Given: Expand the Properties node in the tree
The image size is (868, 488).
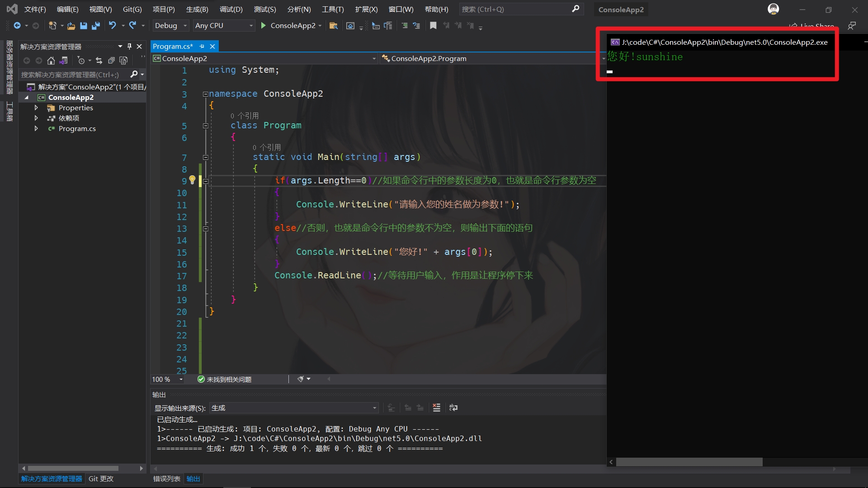Looking at the screenshot, I should pos(36,108).
